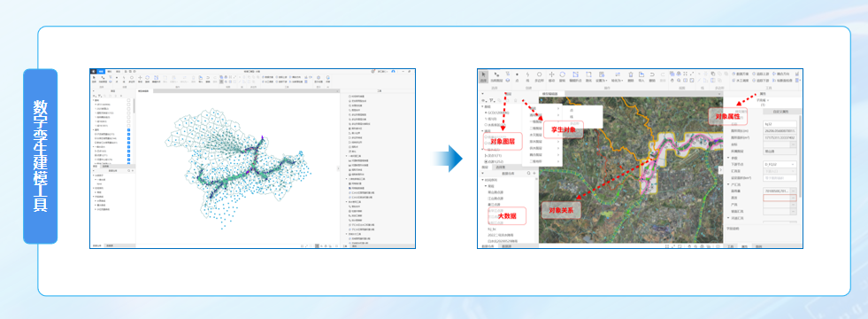Left screenshot: untick the topmost checked layer checkbox

tap(128, 130)
